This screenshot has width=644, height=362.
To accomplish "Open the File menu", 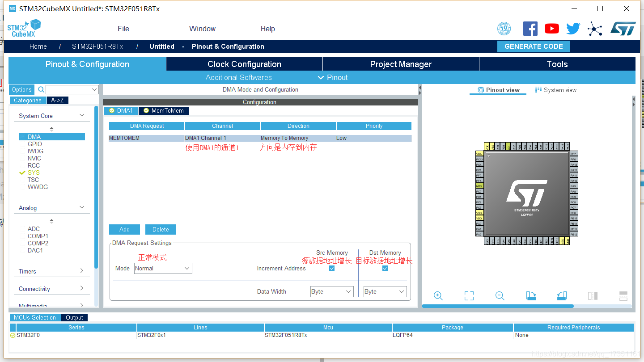I will coord(123,29).
